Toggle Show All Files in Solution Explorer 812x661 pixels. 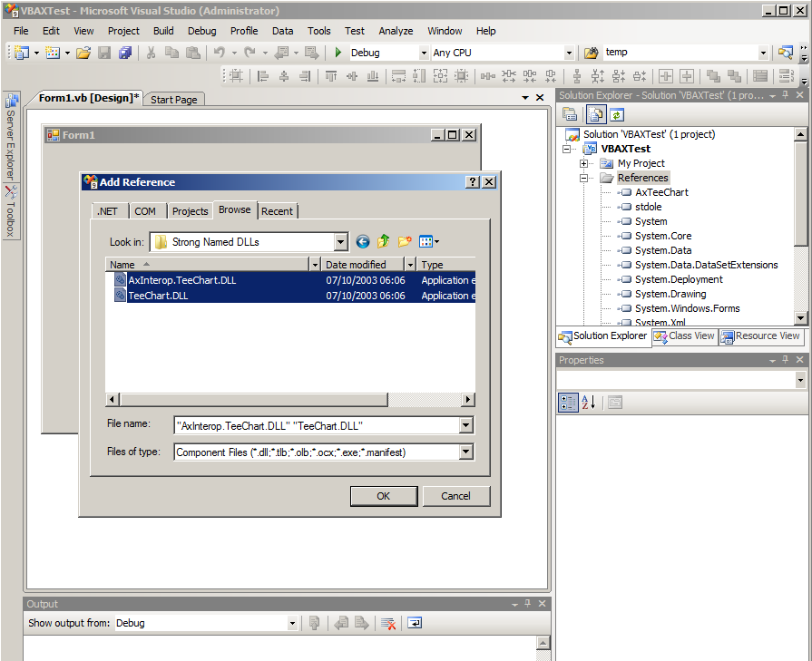pyautogui.click(x=595, y=114)
